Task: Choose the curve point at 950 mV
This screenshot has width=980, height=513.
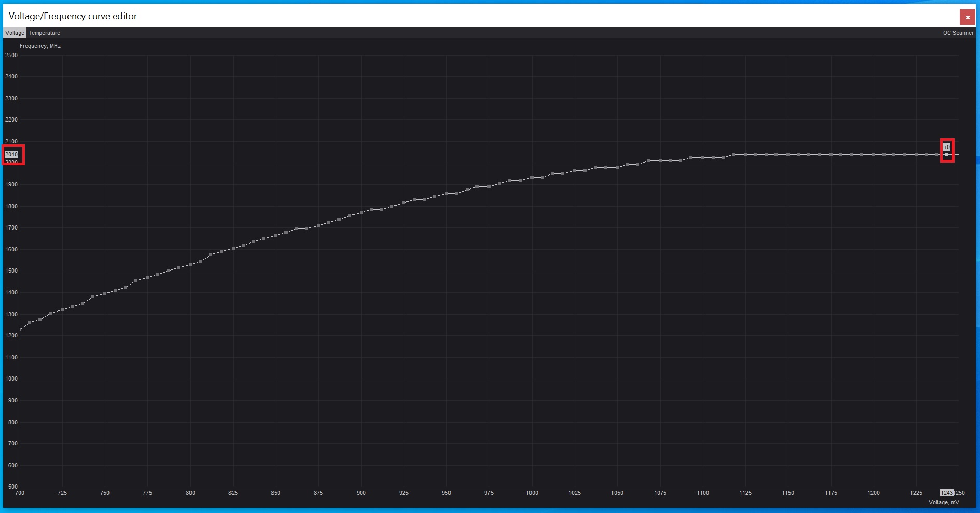Action: (x=446, y=193)
